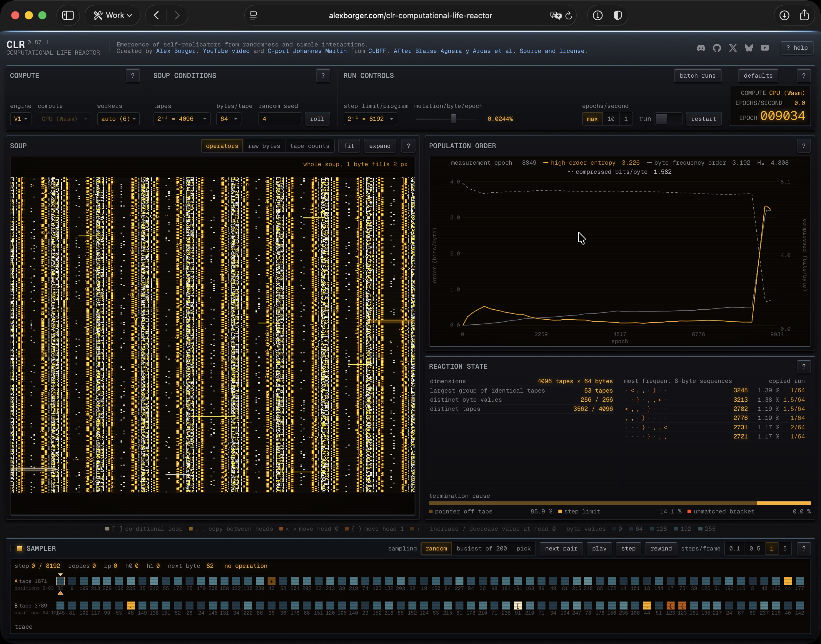Image resolution: width=821 pixels, height=644 pixels.
Task: Open the Bluesky butterfly icon link
Action: click(749, 48)
